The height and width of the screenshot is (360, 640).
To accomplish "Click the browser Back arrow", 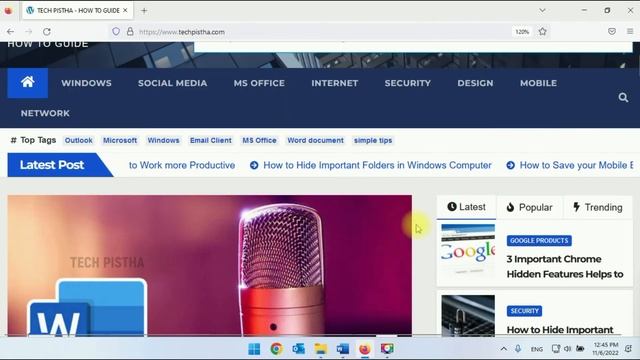I will 11,31.
